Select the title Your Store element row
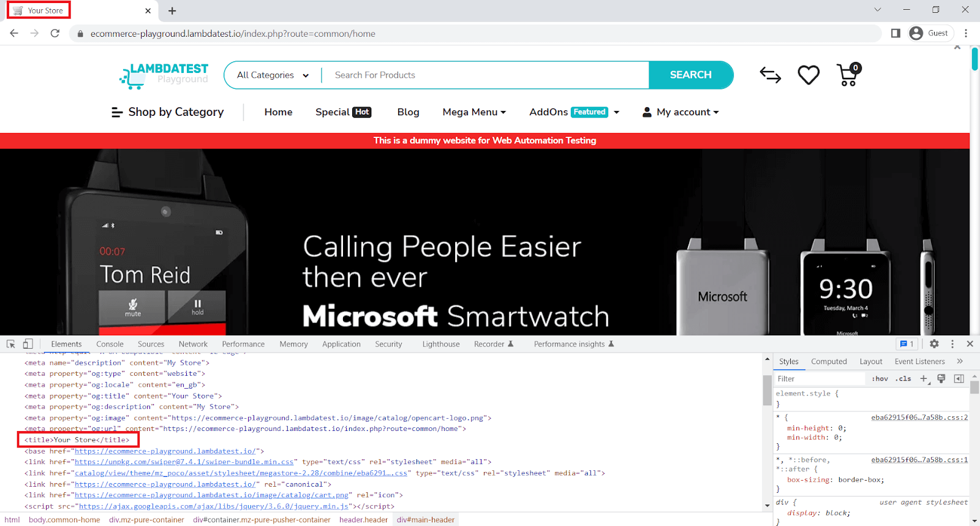Viewport: 980px width, 526px height. (x=78, y=440)
